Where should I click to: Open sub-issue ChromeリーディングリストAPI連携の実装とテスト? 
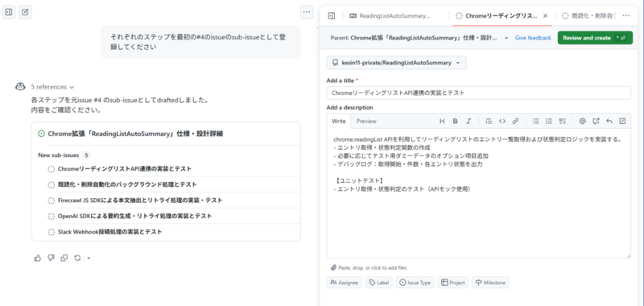pos(125,169)
